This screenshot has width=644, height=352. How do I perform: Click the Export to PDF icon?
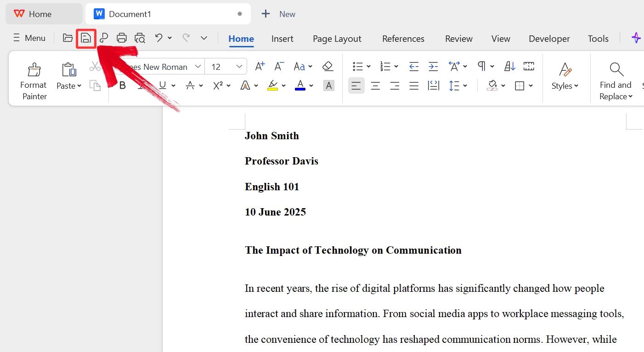[x=104, y=38]
